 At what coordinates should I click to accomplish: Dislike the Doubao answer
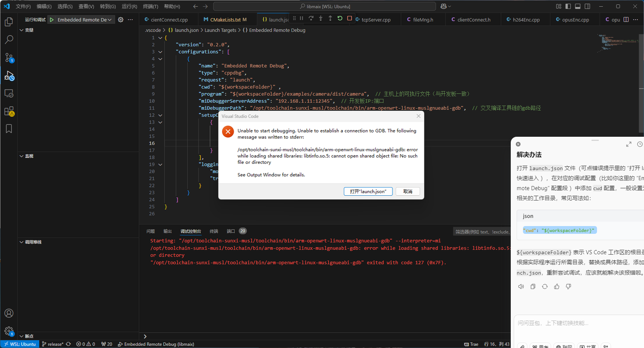point(568,287)
